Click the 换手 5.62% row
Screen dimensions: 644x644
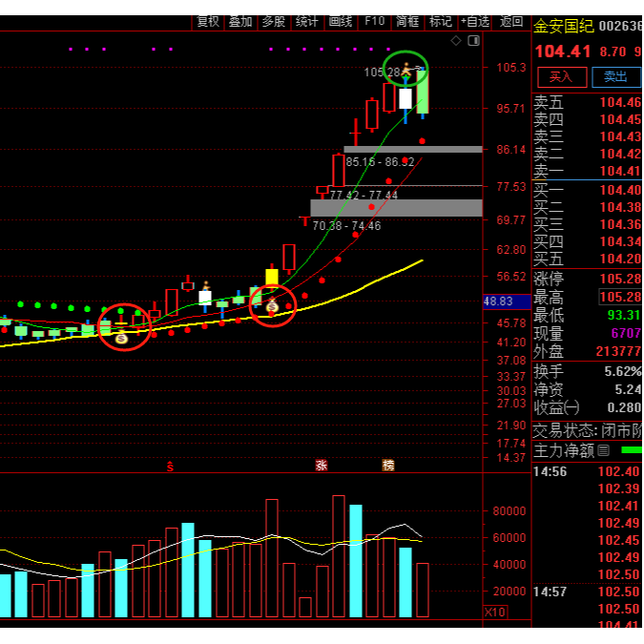(588, 372)
